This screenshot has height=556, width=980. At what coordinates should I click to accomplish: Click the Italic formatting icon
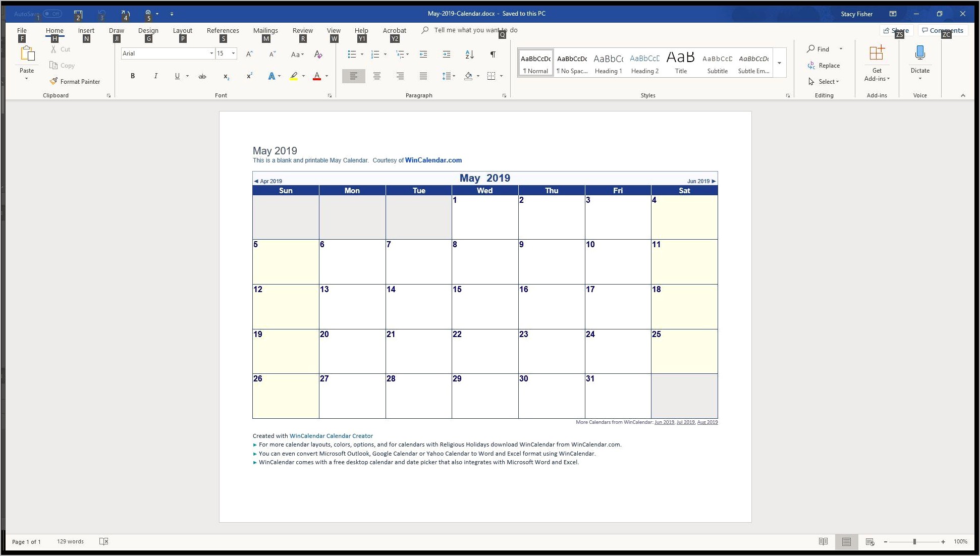pos(155,76)
